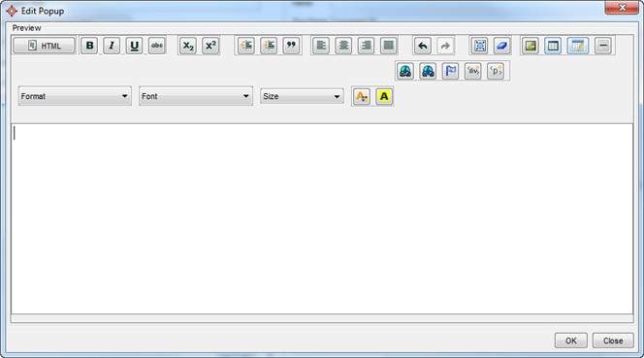Insert a paragraph tag
The width and height of the screenshot is (644, 358).
click(x=496, y=71)
